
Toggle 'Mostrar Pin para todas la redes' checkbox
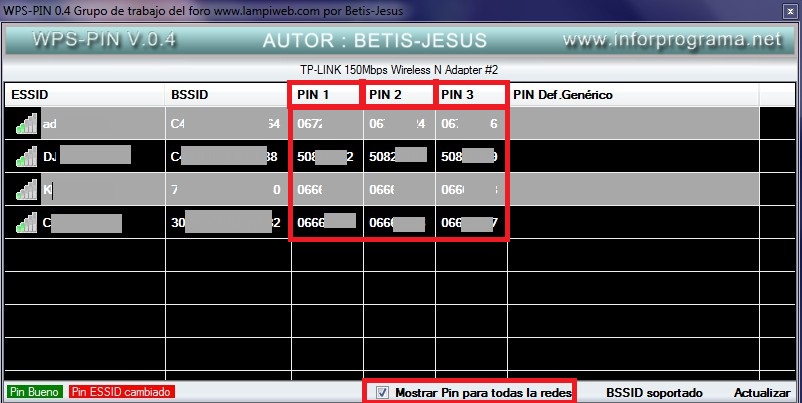[382, 393]
